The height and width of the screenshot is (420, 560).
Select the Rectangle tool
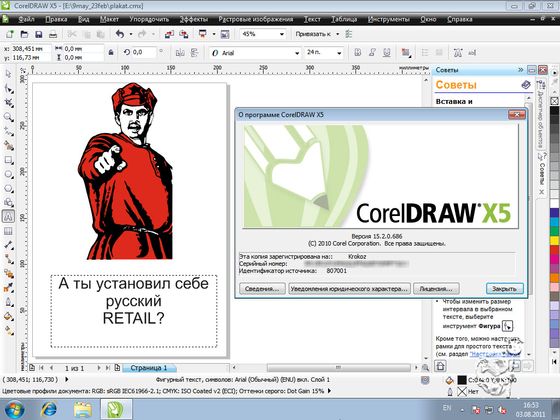8,160
